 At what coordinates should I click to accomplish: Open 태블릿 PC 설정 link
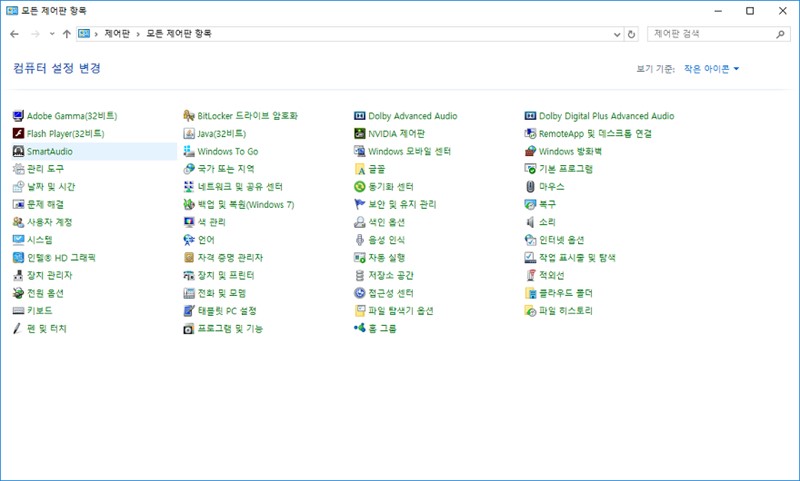point(227,311)
